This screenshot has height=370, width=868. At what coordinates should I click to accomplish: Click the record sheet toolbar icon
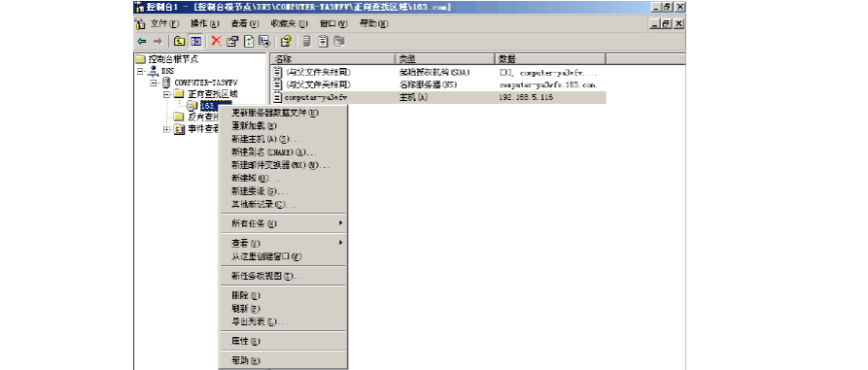coord(324,41)
